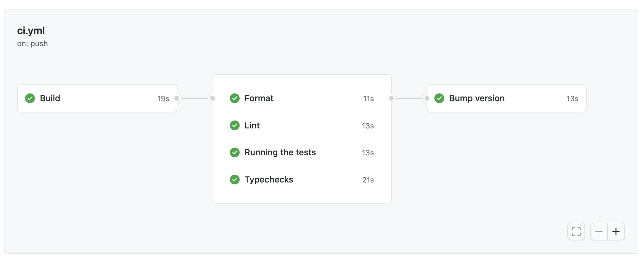Click the ci.yml workflow title

[x=31, y=31]
